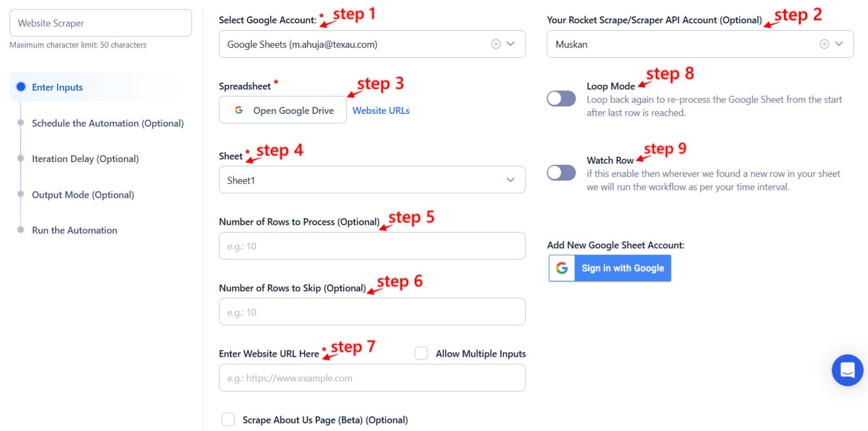Turn on Watch Row
868x431 pixels.
(x=561, y=173)
